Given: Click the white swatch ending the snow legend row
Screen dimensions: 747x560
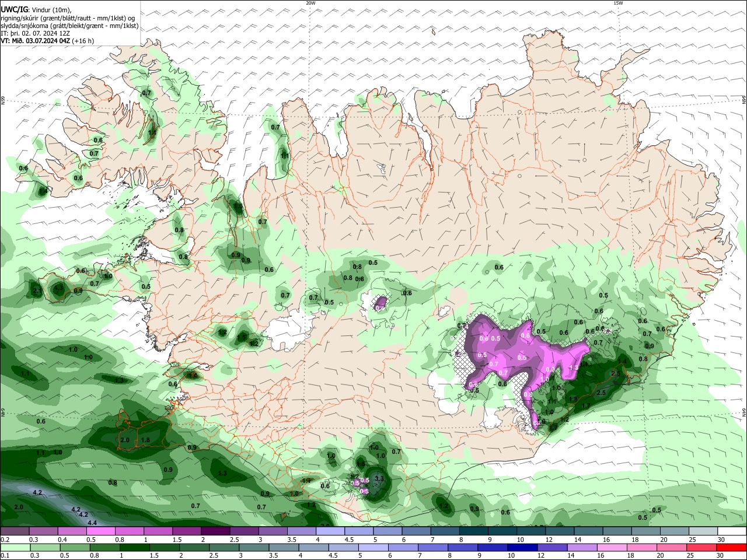Looking at the screenshot, I should pyautogui.click(x=732, y=531).
